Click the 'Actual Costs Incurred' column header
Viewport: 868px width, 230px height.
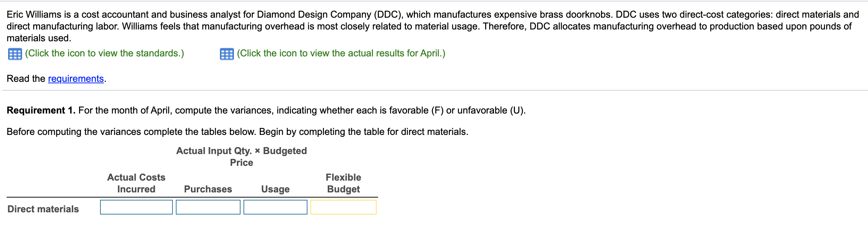pyautogui.click(x=136, y=183)
